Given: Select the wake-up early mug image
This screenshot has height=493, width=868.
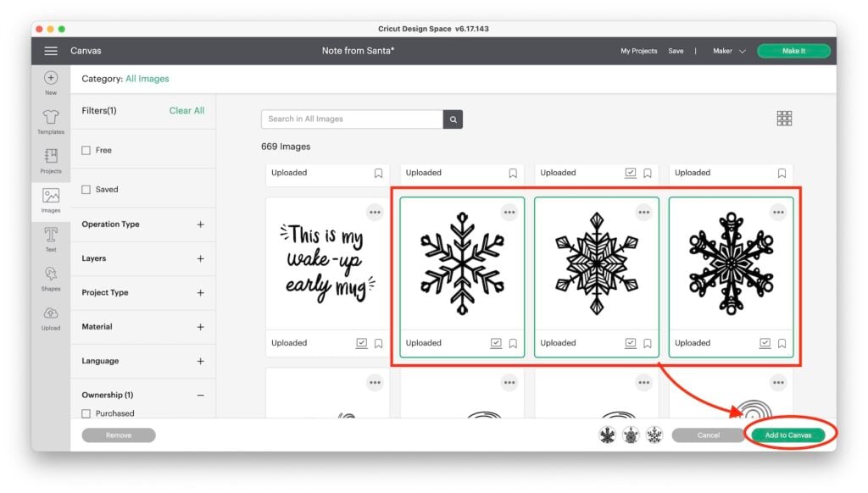Looking at the screenshot, I should pyautogui.click(x=328, y=263).
